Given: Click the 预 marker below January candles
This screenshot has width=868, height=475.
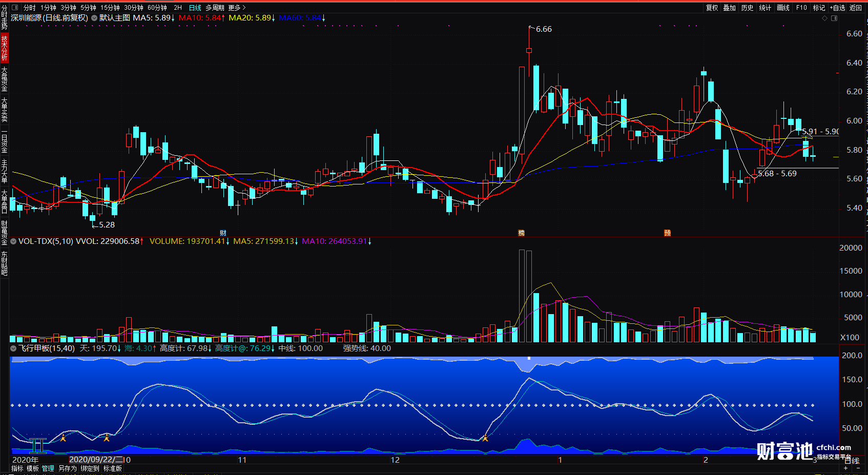Looking at the screenshot, I should click(668, 233).
